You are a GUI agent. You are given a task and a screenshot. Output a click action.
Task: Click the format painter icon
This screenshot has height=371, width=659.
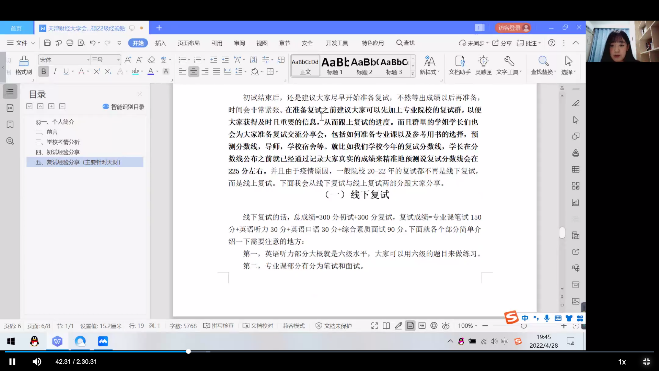(x=24, y=66)
